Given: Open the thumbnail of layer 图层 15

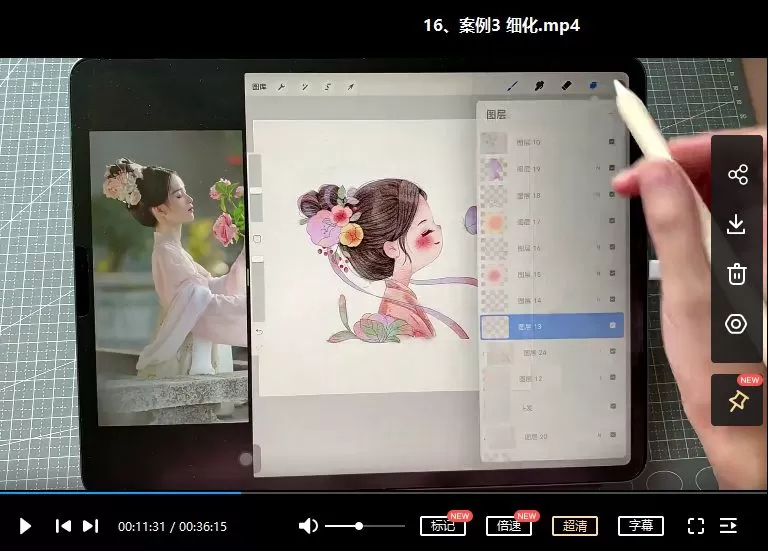Looking at the screenshot, I should pos(494,275).
